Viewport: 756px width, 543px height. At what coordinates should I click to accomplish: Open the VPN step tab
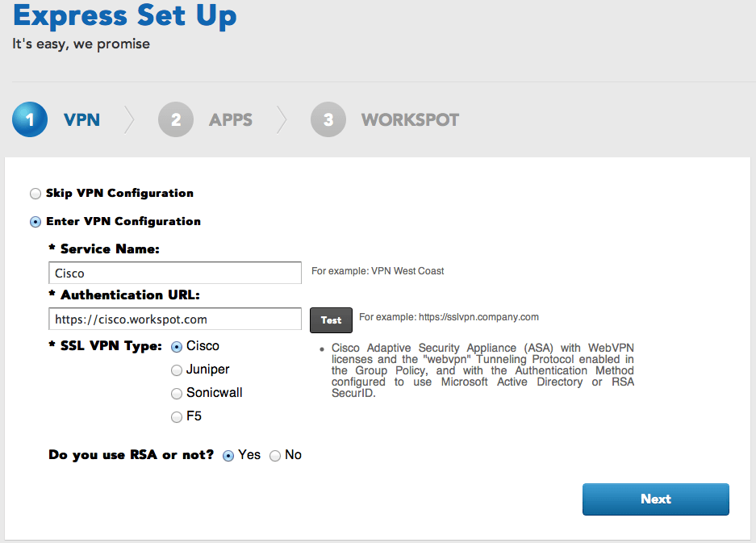click(82, 119)
